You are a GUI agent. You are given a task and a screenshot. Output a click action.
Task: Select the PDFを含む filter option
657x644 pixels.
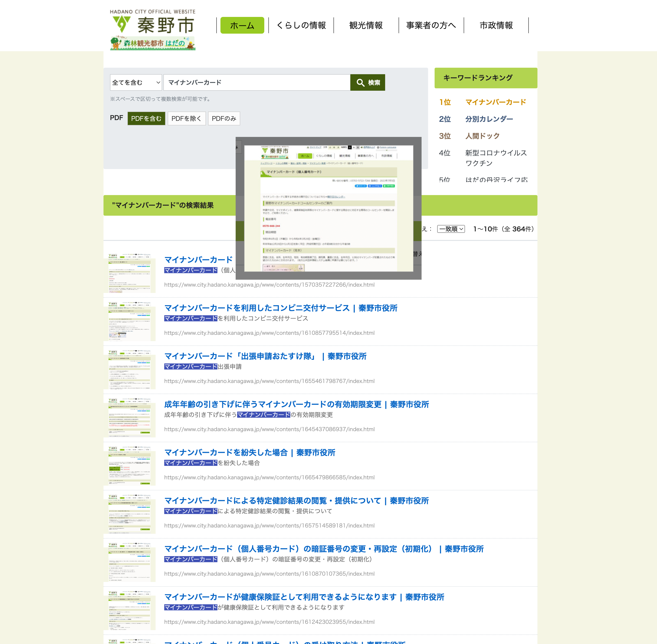click(x=146, y=118)
